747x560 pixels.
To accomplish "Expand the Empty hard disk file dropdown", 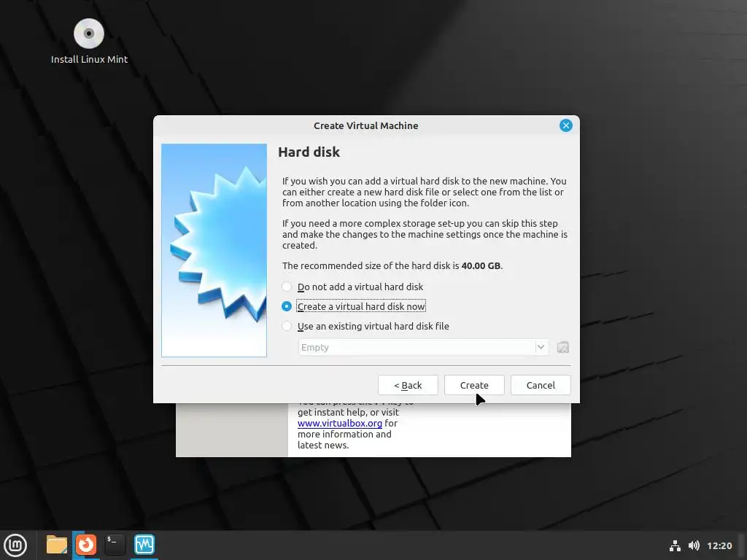I will 541,347.
